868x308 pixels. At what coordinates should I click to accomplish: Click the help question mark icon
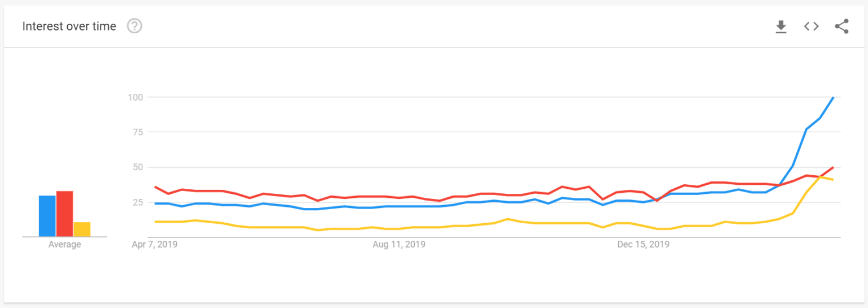(x=134, y=26)
